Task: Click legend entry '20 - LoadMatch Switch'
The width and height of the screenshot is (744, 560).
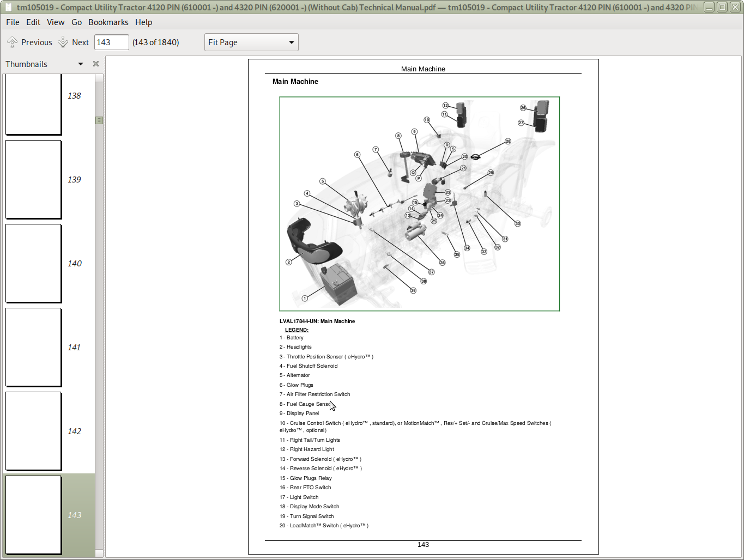Action: coord(324,526)
